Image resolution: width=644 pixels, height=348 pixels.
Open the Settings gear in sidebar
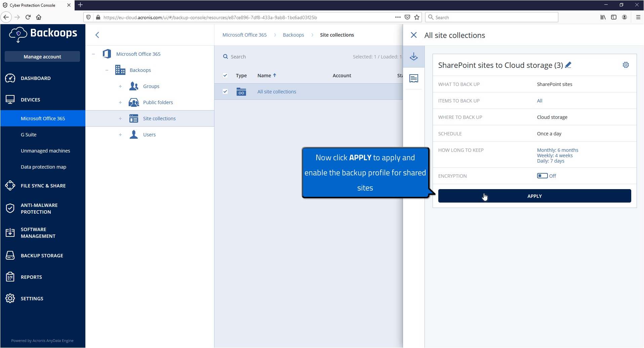[x=10, y=298]
